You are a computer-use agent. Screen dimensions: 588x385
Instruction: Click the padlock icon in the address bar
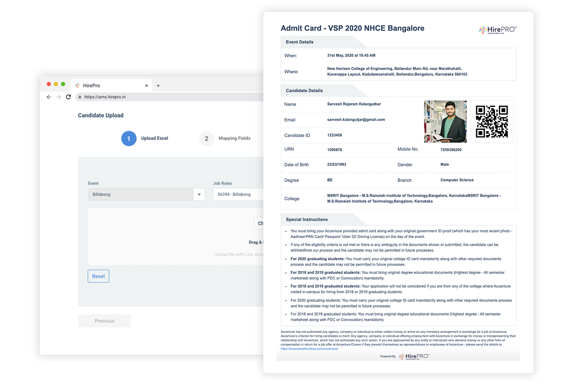point(79,97)
